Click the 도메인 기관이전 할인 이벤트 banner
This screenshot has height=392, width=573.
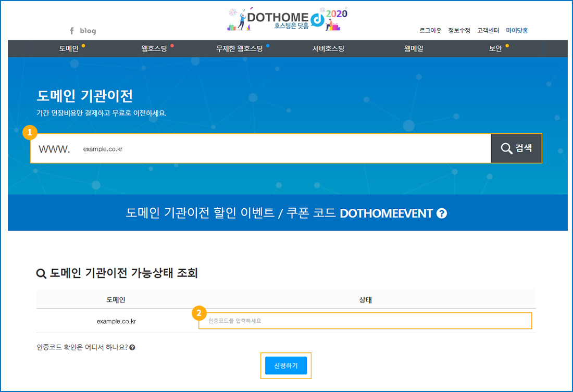coord(288,212)
